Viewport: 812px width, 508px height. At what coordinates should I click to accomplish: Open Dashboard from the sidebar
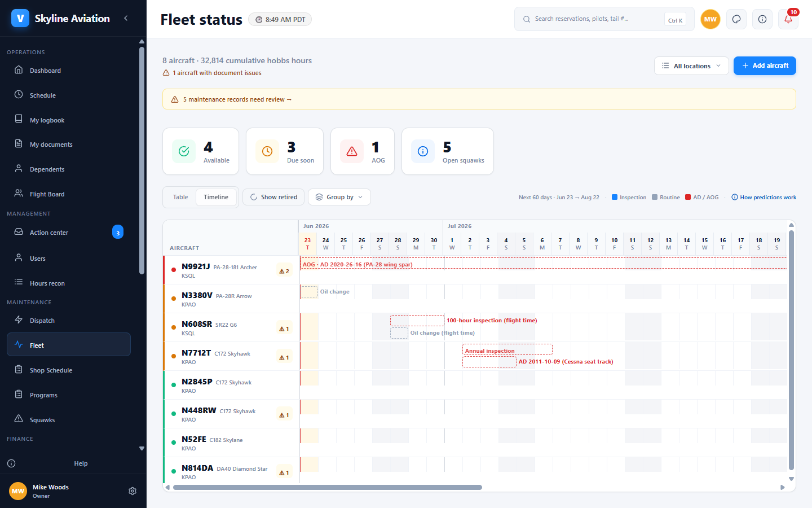pos(69,71)
